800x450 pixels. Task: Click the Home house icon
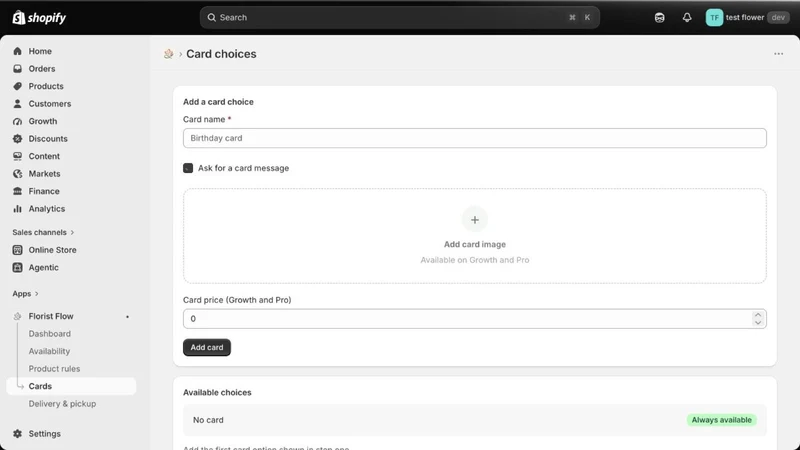point(17,51)
